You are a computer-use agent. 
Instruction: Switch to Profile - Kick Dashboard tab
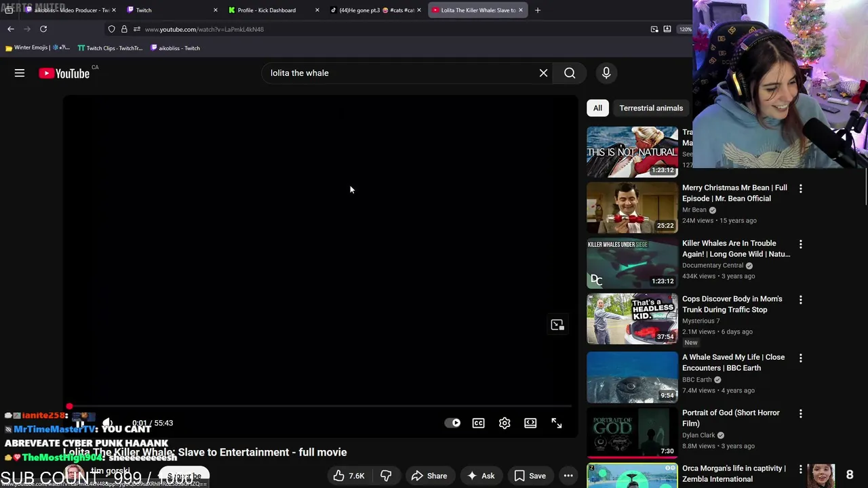273,10
